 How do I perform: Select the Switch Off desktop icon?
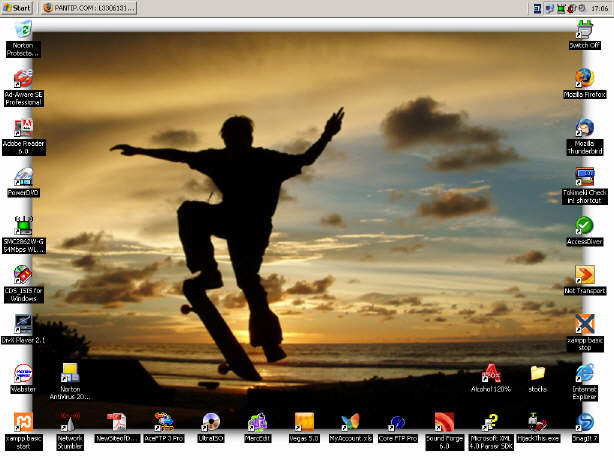585,35
